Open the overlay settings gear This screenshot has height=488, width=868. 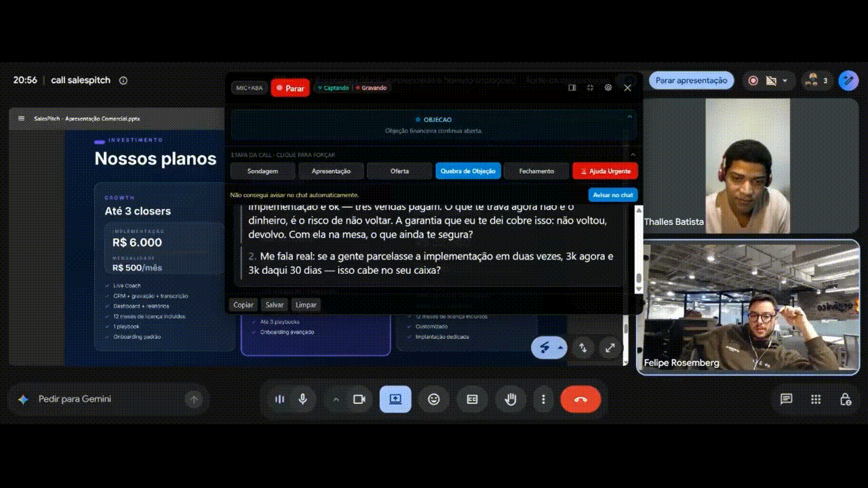[x=608, y=87]
